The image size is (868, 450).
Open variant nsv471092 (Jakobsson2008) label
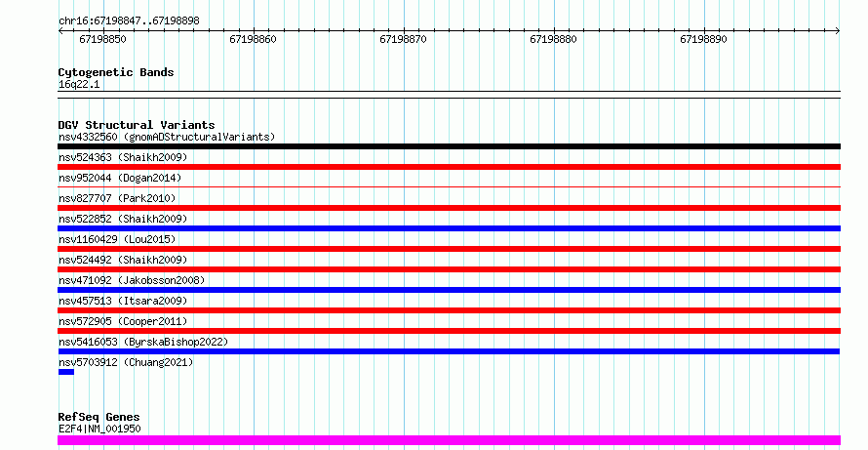click(x=132, y=280)
